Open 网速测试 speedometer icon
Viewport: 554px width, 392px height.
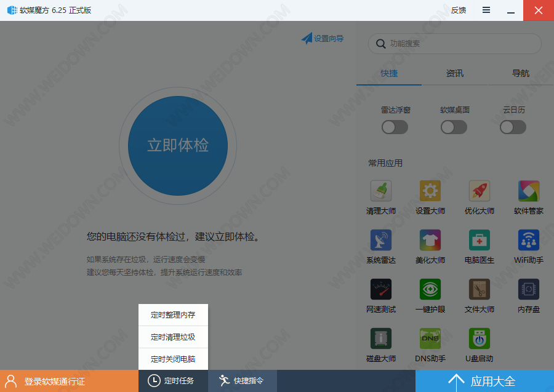(x=381, y=289)
